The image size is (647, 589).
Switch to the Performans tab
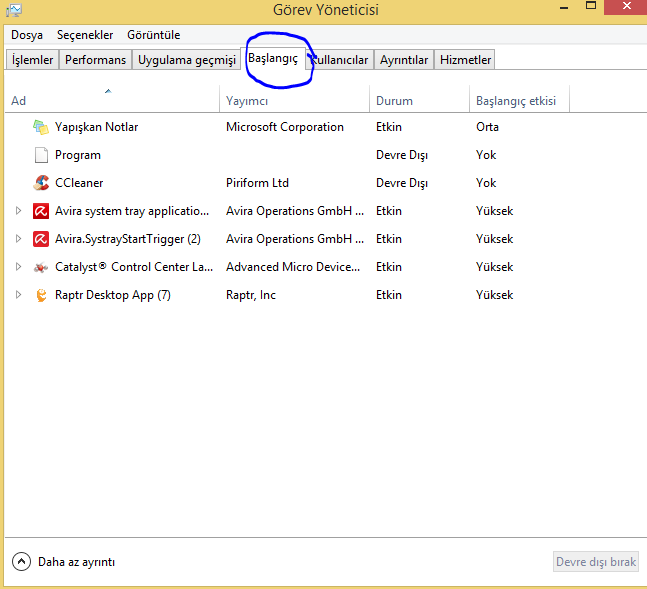[x=95, y=60]
